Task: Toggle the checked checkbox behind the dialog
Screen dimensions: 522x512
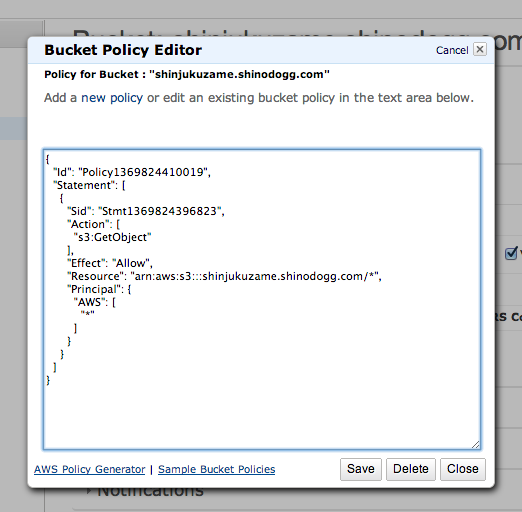Action: click(511, 254)
